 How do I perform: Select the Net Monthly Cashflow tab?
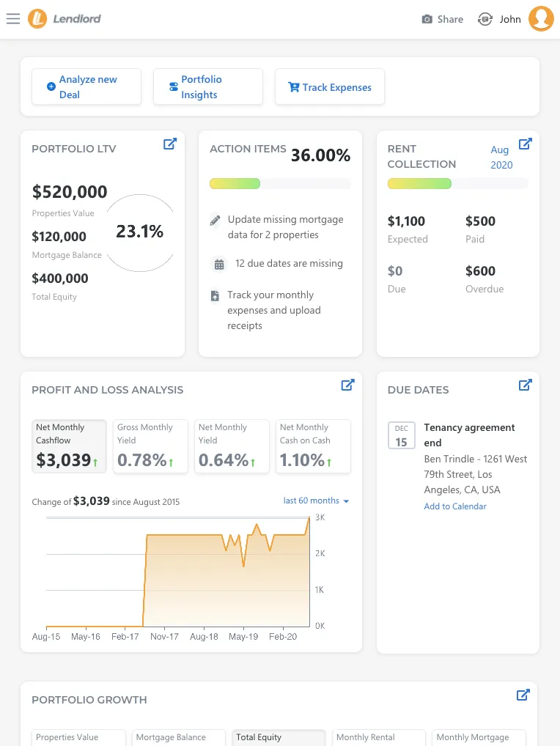[x=70, y=446]
